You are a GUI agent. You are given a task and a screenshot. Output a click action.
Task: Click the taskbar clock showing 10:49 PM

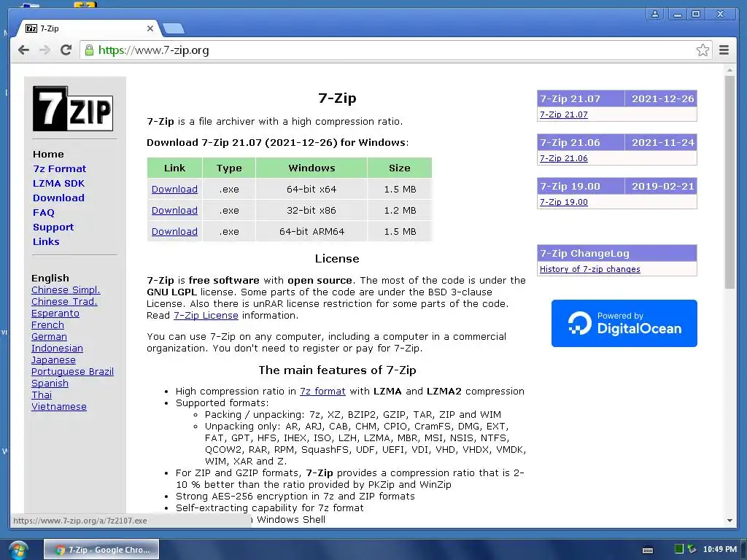click(719, 549)
